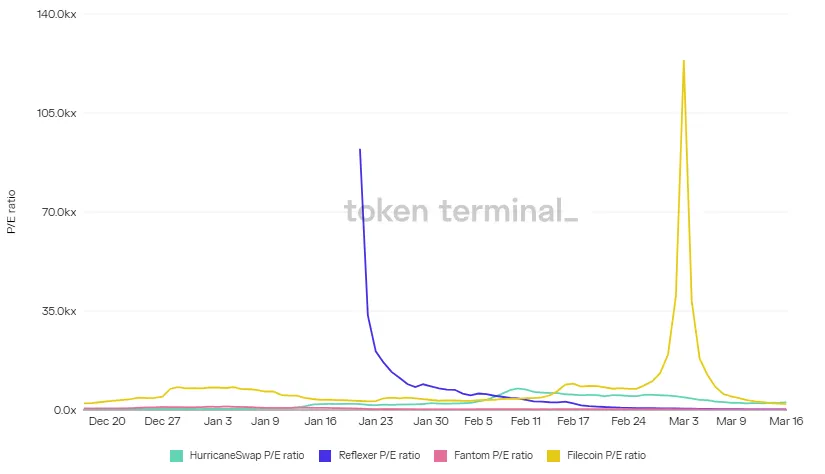
Task: Toggle the Fantom P/E ratio series label
Action: click(x=494, y=456)
